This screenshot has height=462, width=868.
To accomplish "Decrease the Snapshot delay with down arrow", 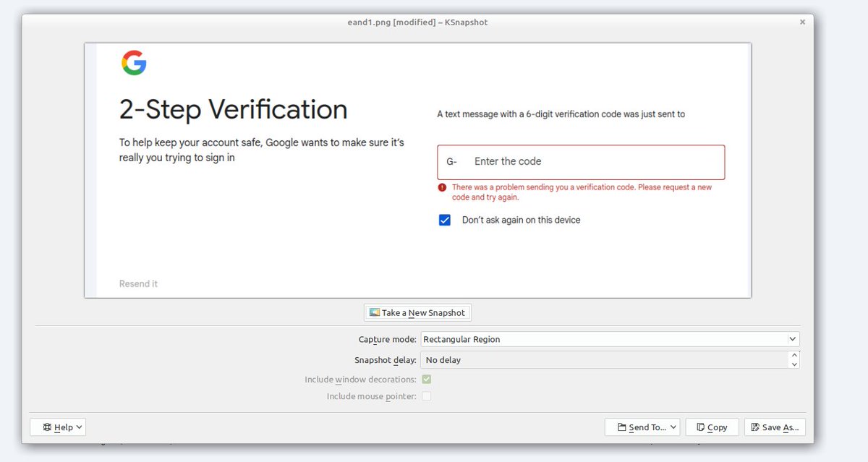I will 795,364.
